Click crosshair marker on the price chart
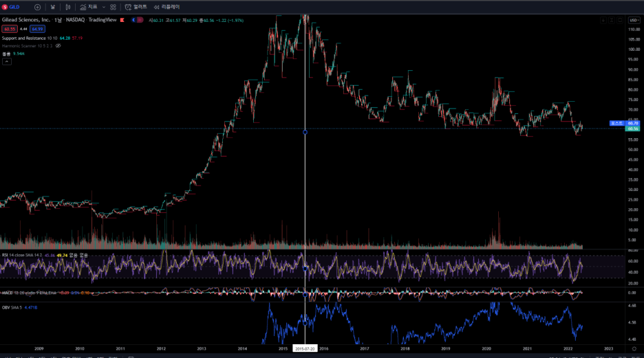The image size is (644, 358). (305, 132)
